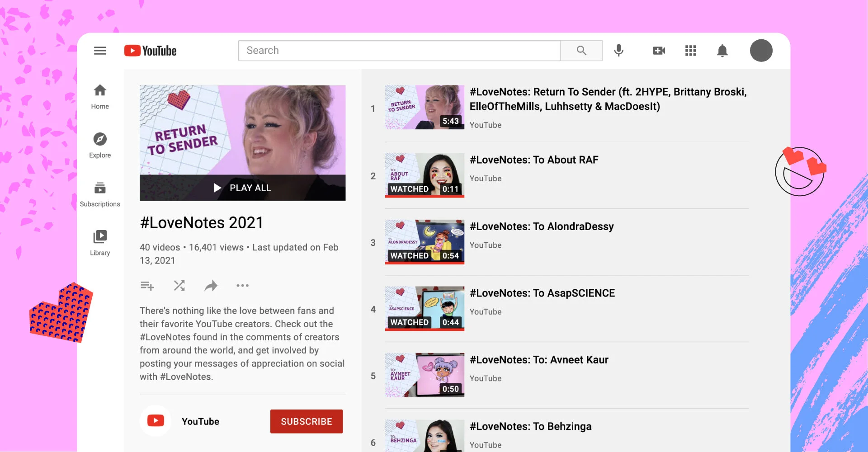Viewport: 868px width, 452px height.
Task: Open the create video camera icon
Action: pyautogui.click(x=659, y=51)
